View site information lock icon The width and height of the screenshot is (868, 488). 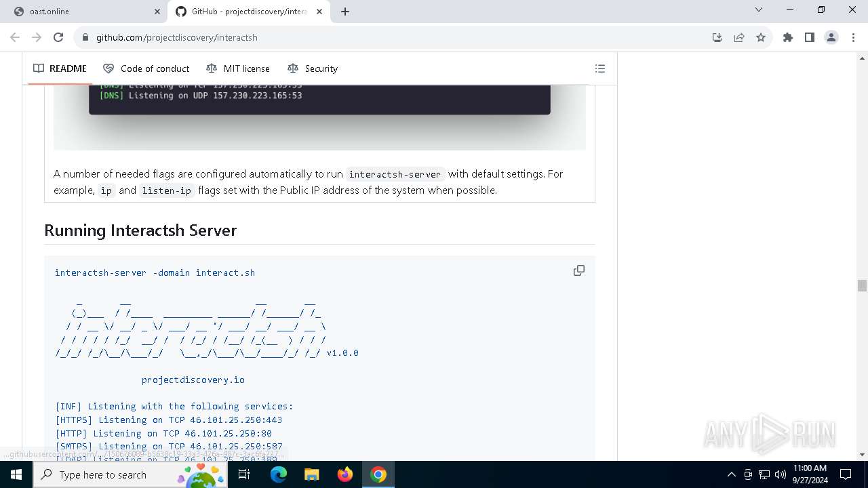(x=85, y=37)
